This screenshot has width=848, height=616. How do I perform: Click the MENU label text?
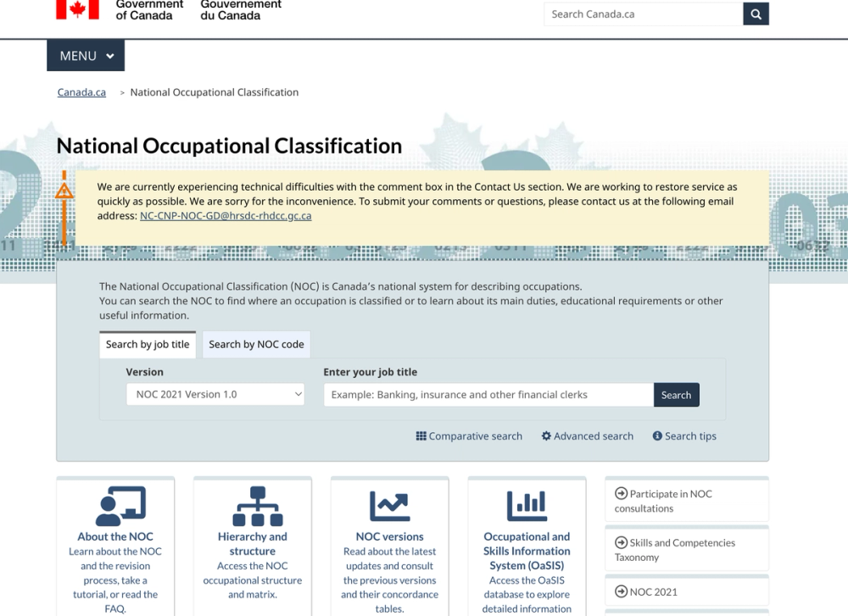(78, 56)
